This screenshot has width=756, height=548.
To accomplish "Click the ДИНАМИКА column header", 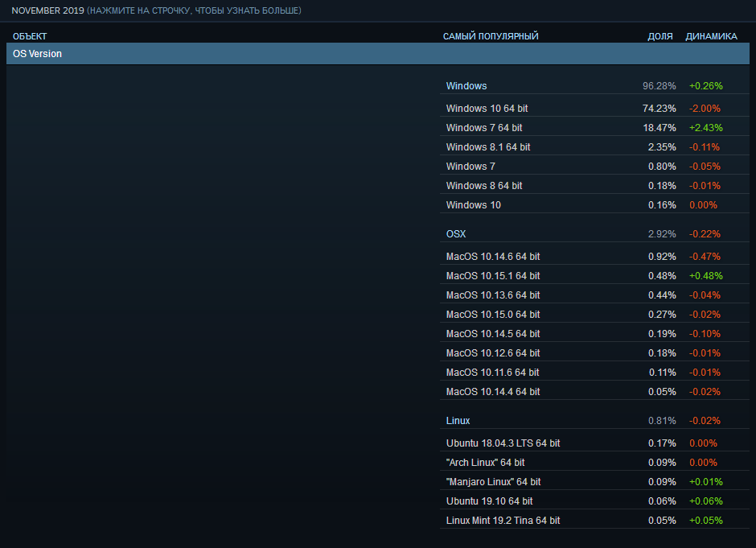I will coord(711,36).
